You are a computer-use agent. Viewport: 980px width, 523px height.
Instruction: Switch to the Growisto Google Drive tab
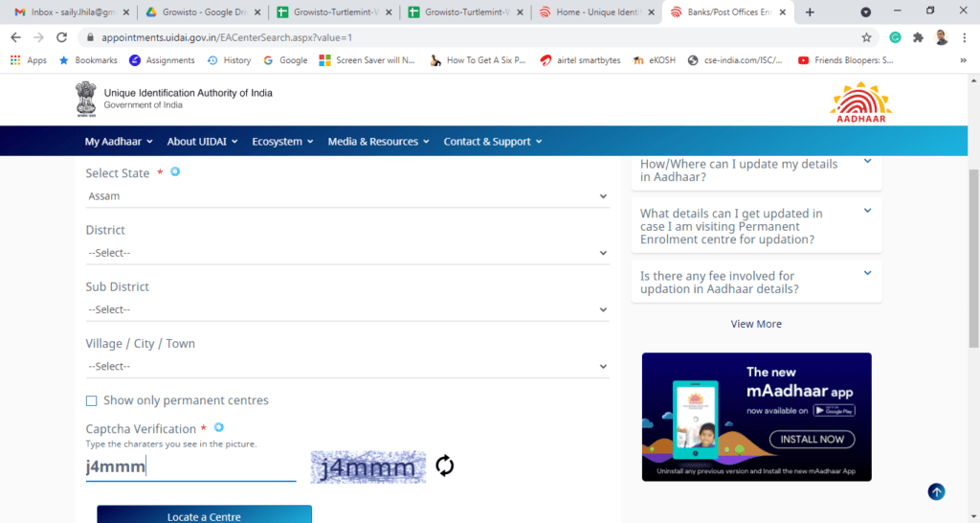(x=198, y=12)
